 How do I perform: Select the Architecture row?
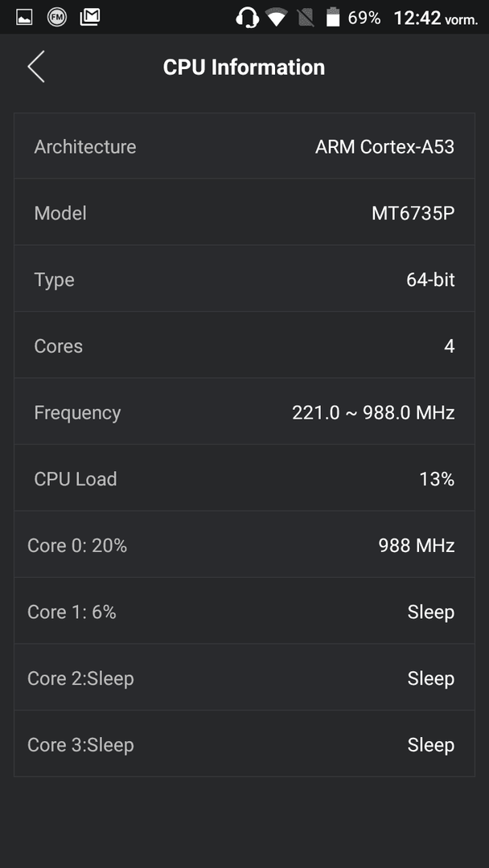pyautogui.click(x=244, y=146)
